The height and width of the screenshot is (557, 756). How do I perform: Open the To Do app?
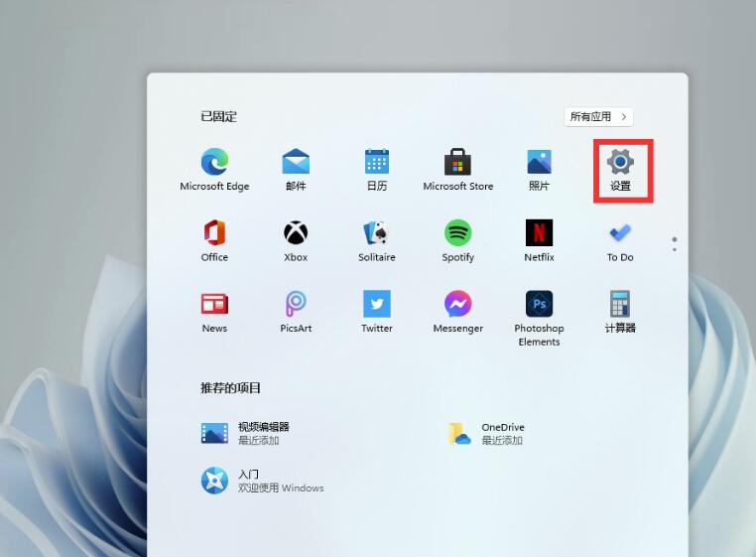[620, 240]
